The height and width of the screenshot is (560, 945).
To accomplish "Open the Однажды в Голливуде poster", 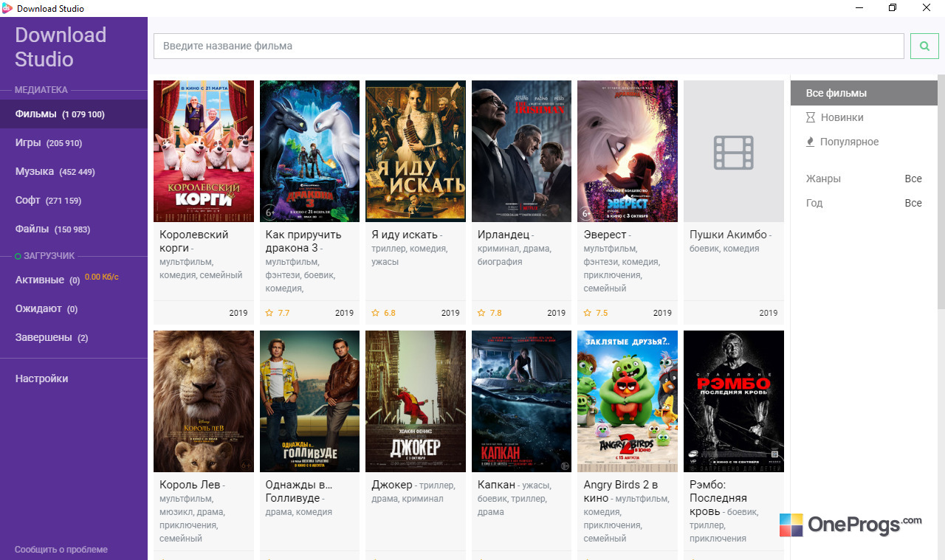I will (x=310, y=401).
